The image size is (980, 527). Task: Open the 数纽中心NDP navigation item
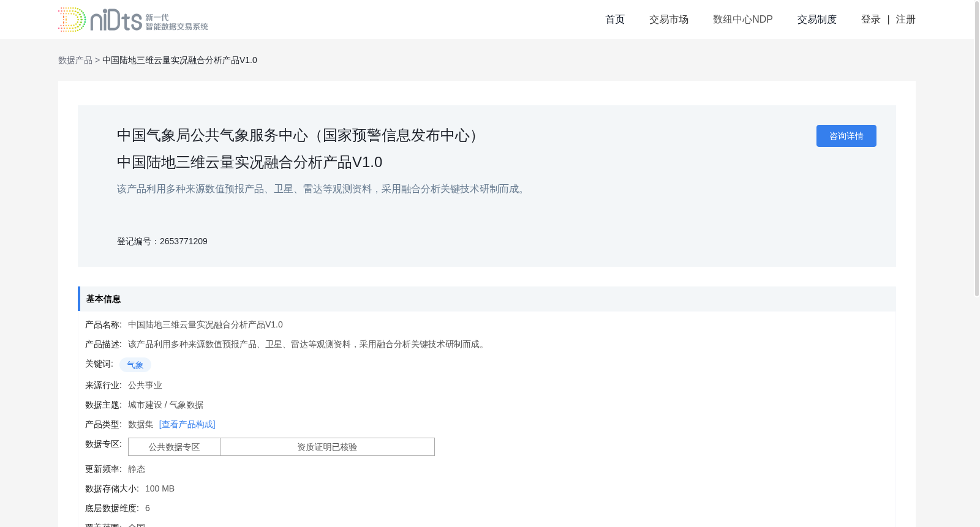[x=742, y=20]
